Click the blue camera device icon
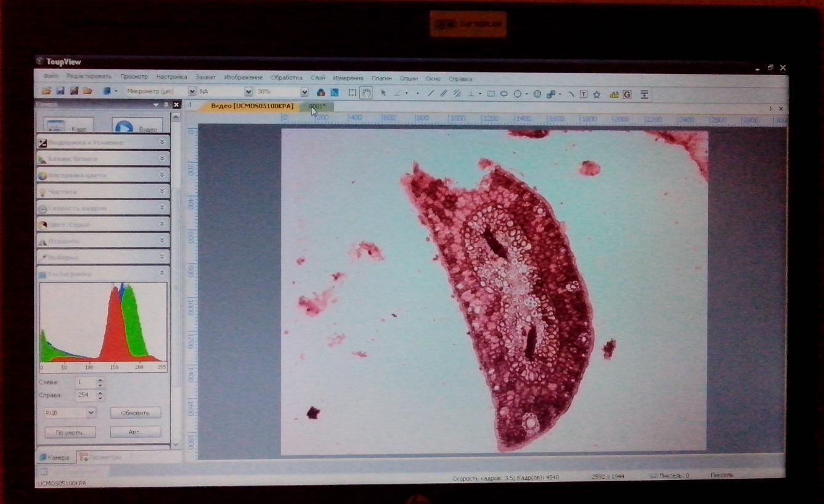 (107, 91)
